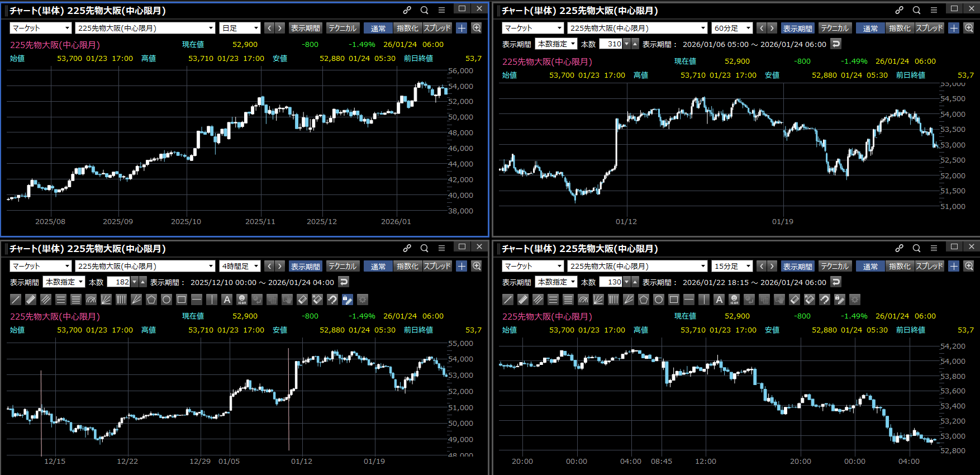Open search icon in the daily chart title bar
This screenshot has width=980, height=475.
click(425, 10)
